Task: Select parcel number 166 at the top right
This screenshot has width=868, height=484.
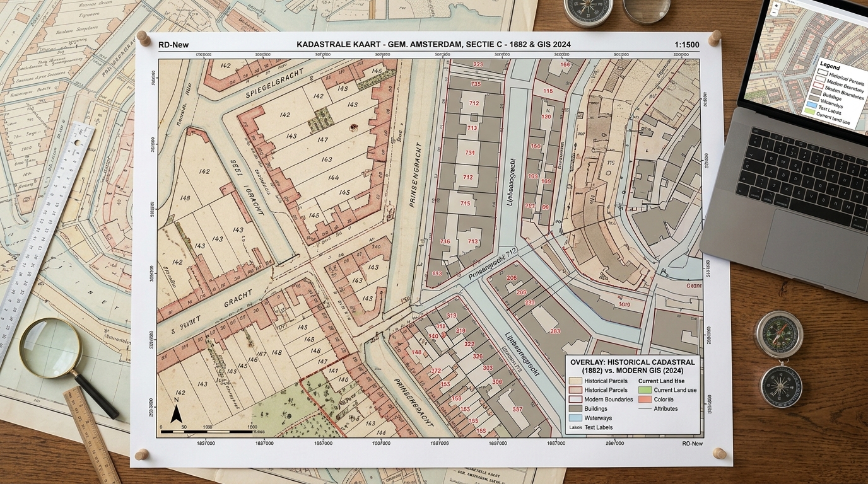Action: [x=565, y=65]
